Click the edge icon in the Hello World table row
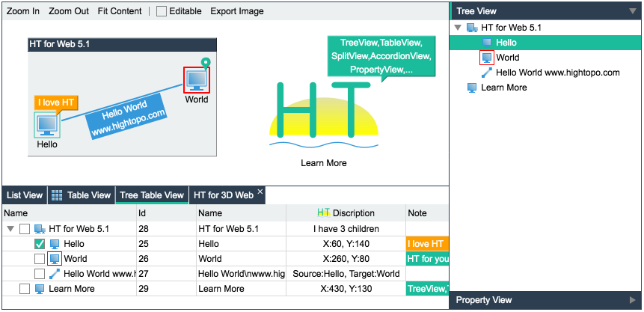Image resolution: width=644 pixels, height=312 pixels. click(x=54, y=274)
